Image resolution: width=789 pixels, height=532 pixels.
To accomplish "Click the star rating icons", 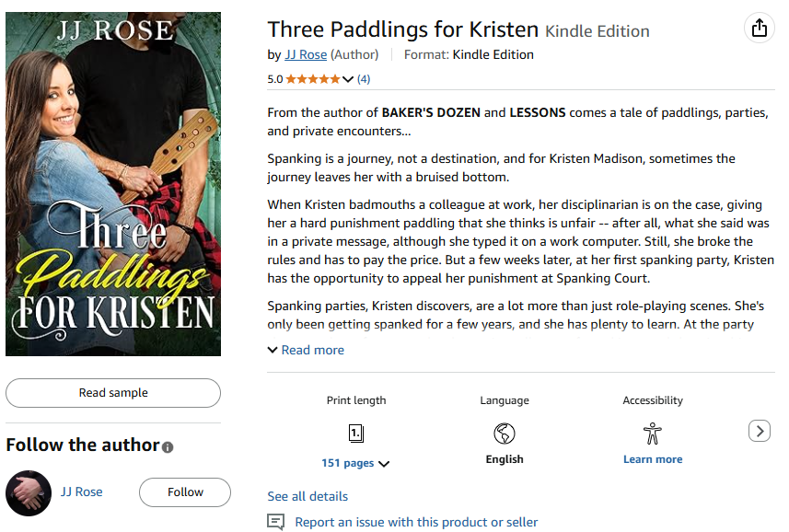I will click(312, 79).
